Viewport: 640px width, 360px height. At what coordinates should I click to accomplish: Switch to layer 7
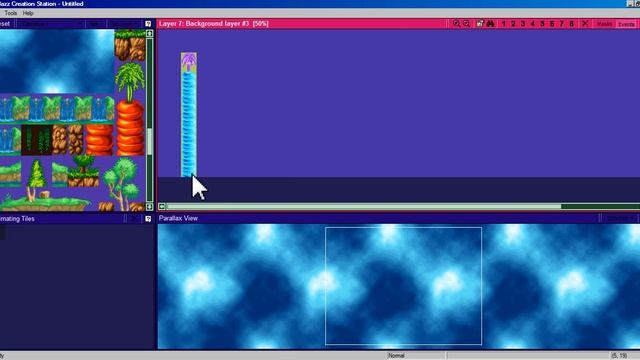point(562,24)
